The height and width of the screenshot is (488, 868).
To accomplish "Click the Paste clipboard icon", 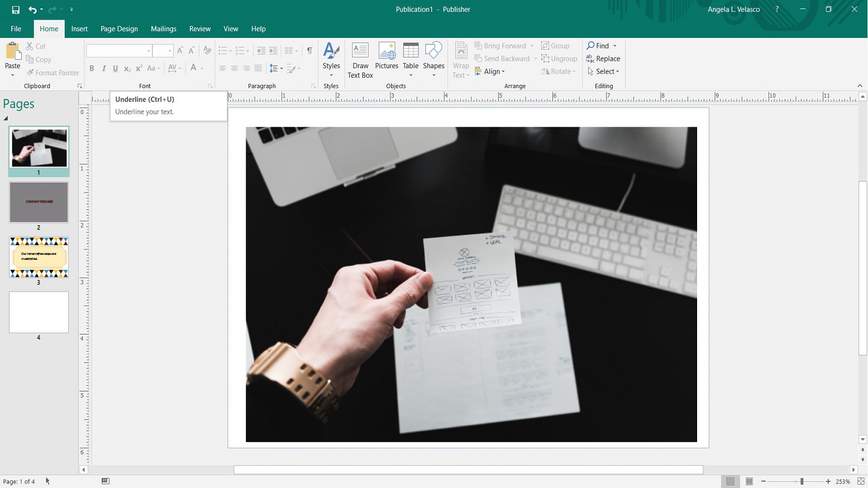I will tap(12, 53).
